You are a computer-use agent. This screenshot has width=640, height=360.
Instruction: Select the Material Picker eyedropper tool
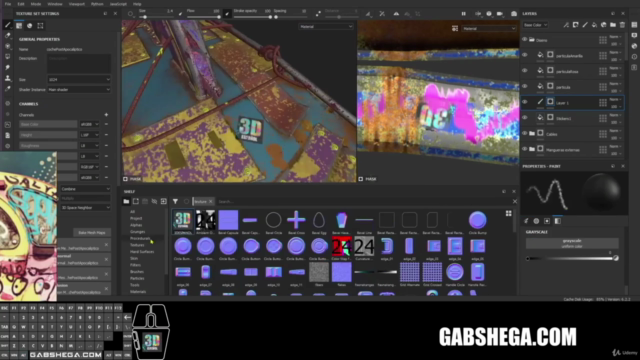pyautogui.click(x=7, y=89)
